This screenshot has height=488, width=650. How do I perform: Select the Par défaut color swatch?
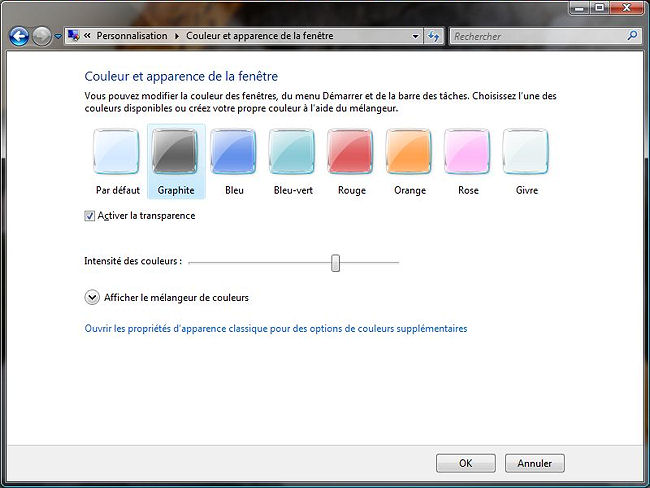[x=117, y=154]
